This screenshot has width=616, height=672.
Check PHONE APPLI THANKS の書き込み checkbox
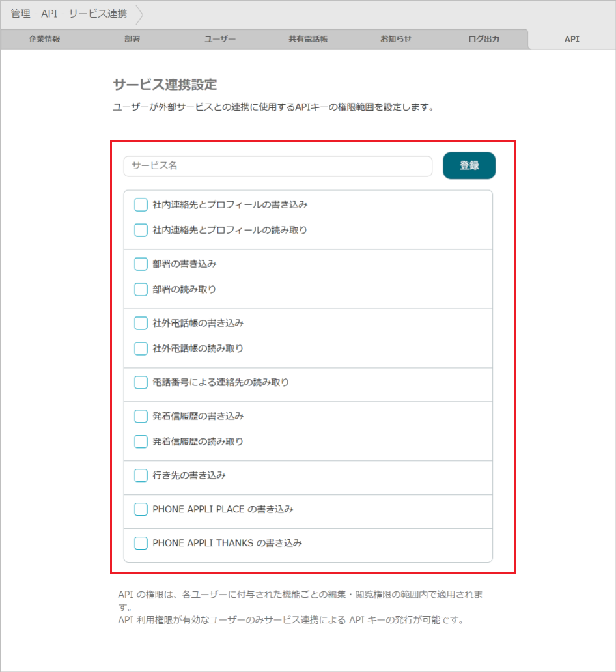pos(141,543)
